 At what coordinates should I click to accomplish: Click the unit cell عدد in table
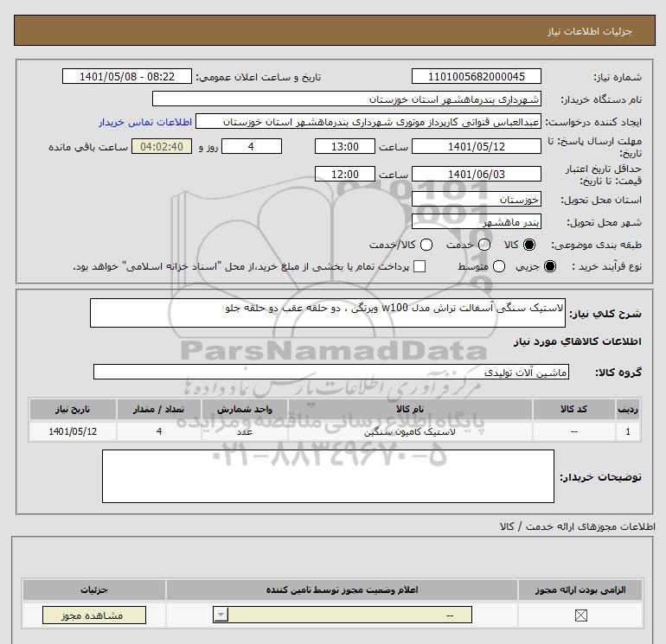(244, 431)
